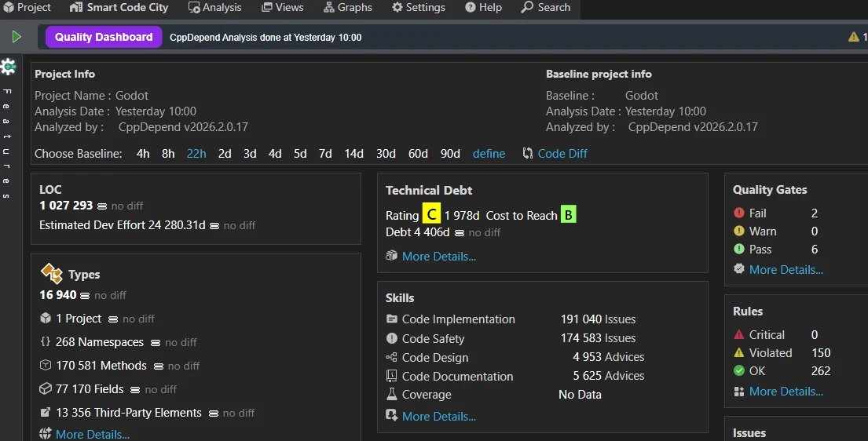The width and height of the screenshot is (868, 441).
Task: Open the Features sidebar gear icon
Action: coord(9,67)
